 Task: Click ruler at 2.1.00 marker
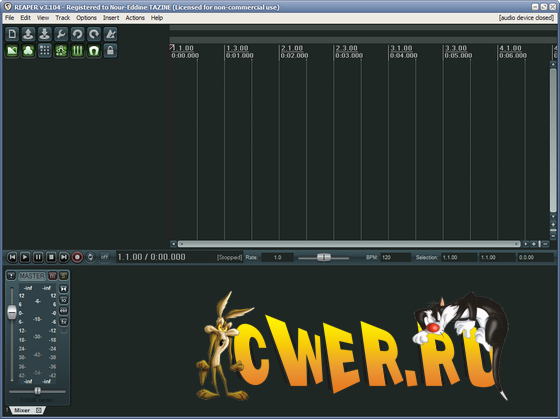coord(292,48)
